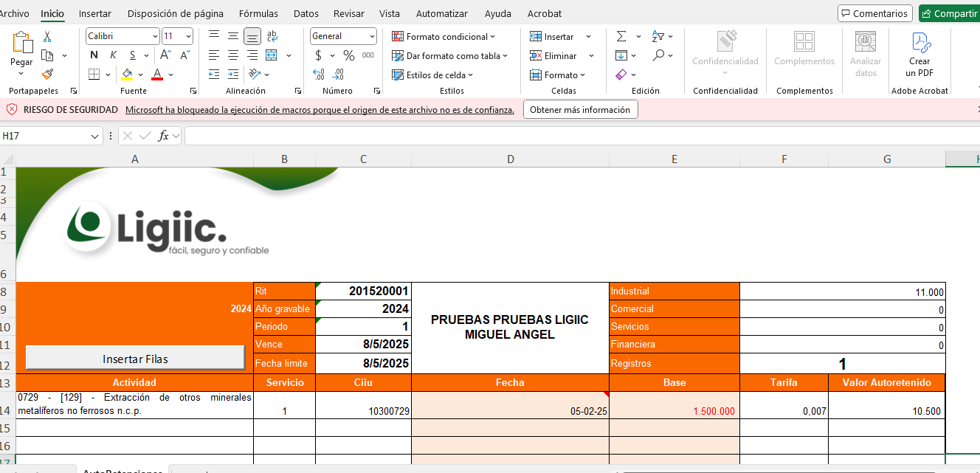The height and width of the screenshot is (473, 980).
Task: Open Dar formato como tabla menu
Action: pyautogui.click(x=450, y=55)
